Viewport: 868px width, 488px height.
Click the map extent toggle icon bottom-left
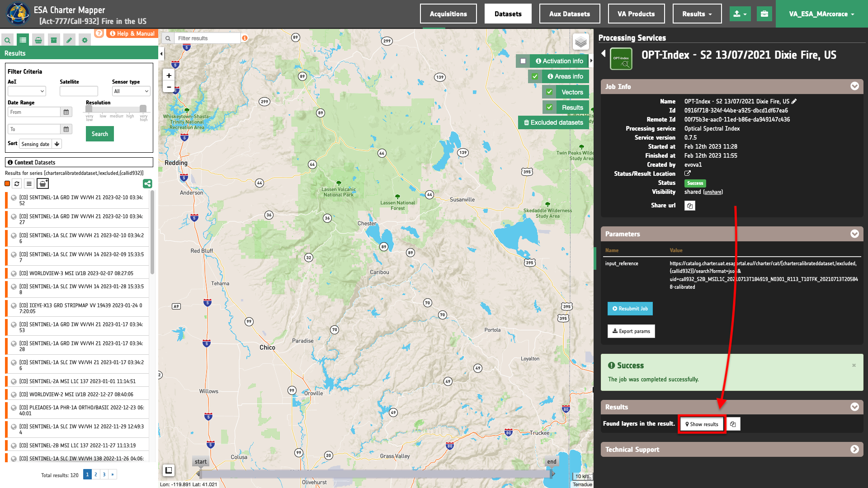[x=169, y=470]
